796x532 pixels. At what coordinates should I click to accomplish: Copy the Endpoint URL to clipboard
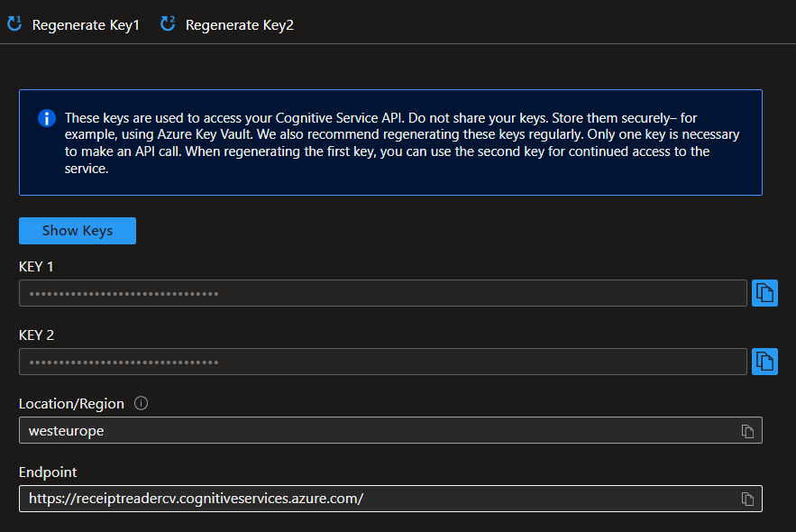pos(747,499)
